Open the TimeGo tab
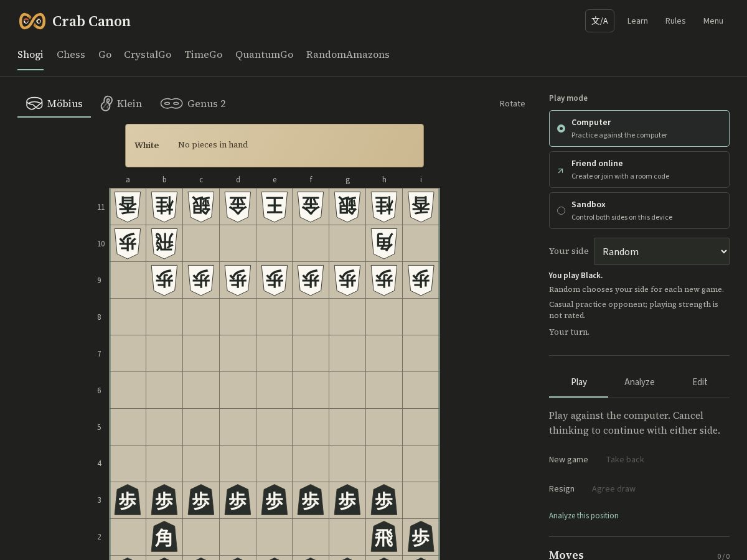This screenshot has height=560, width=747. (204, 55)
